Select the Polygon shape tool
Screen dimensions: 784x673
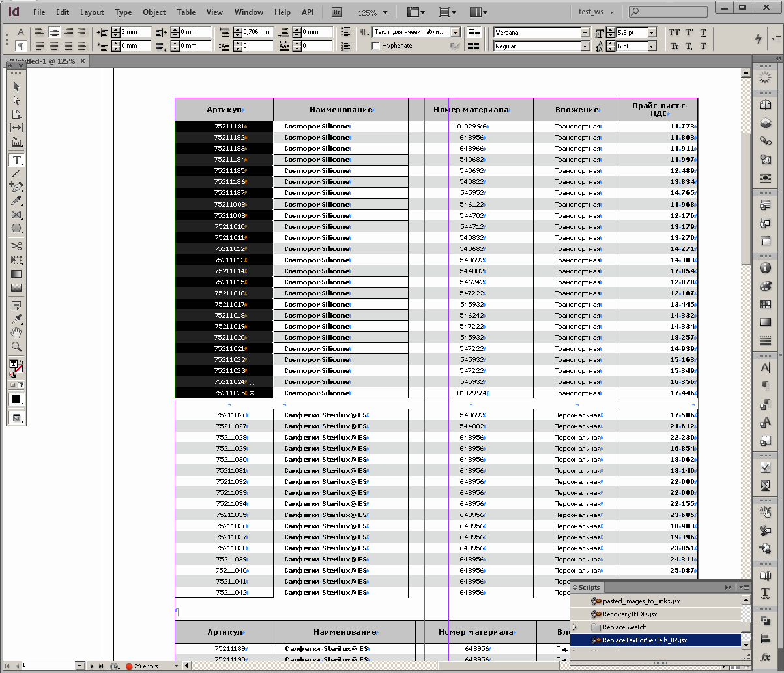click(16, 228)
